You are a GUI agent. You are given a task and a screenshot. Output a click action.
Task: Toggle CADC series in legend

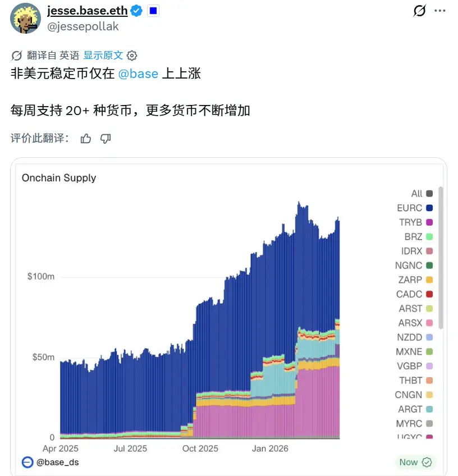click(x=415, y=294)
